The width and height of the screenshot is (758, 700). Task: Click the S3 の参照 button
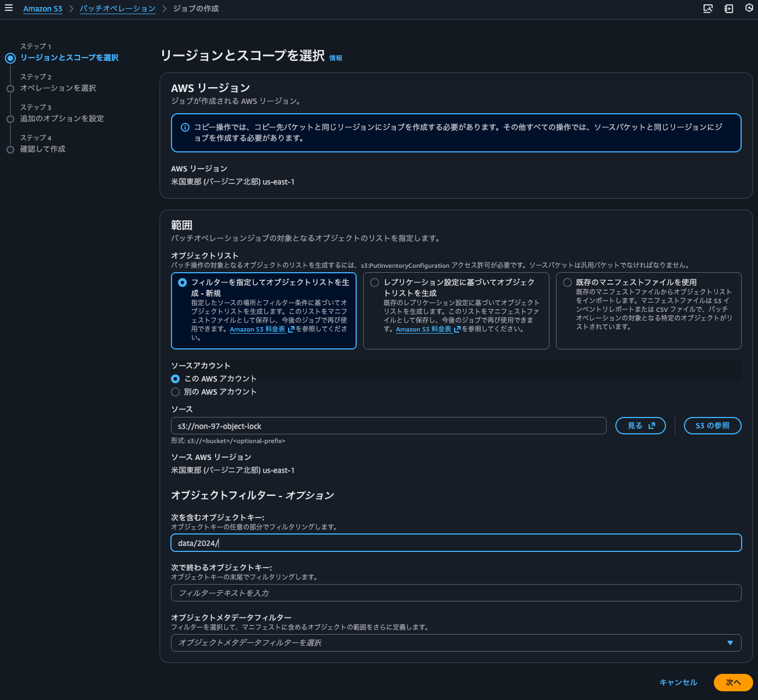pos(712,426)
